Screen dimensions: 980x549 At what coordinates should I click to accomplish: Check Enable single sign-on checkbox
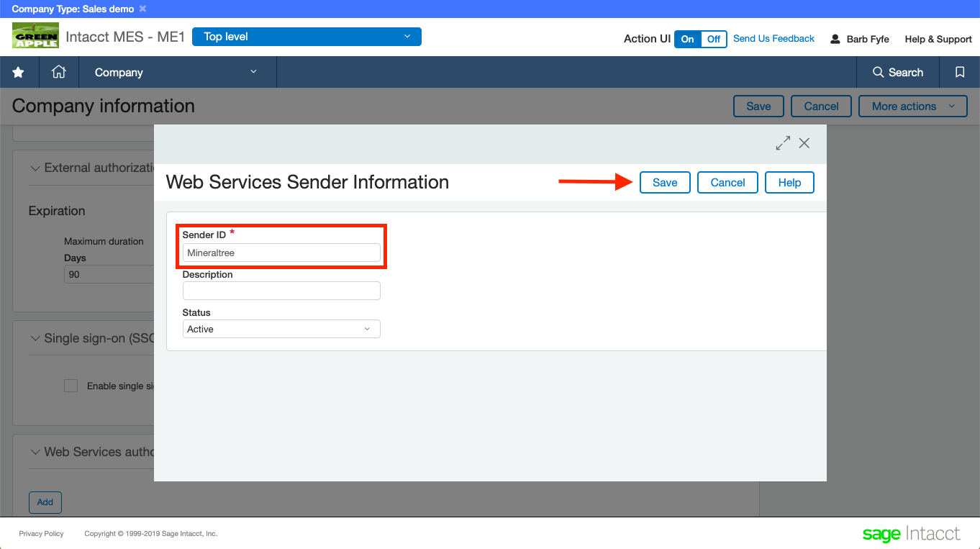pyautogui.click(x=71, y=386)
